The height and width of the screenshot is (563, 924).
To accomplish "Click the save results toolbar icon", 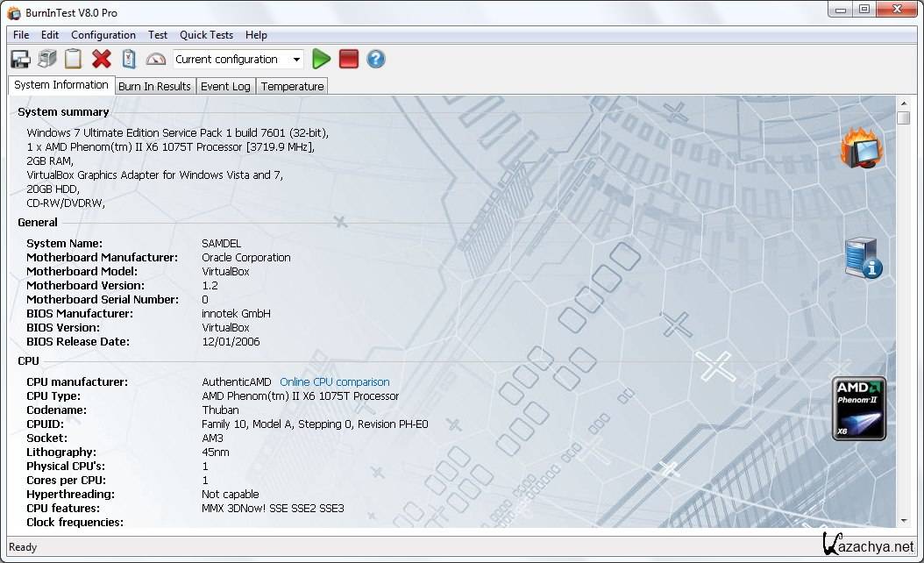I will 20,60.
